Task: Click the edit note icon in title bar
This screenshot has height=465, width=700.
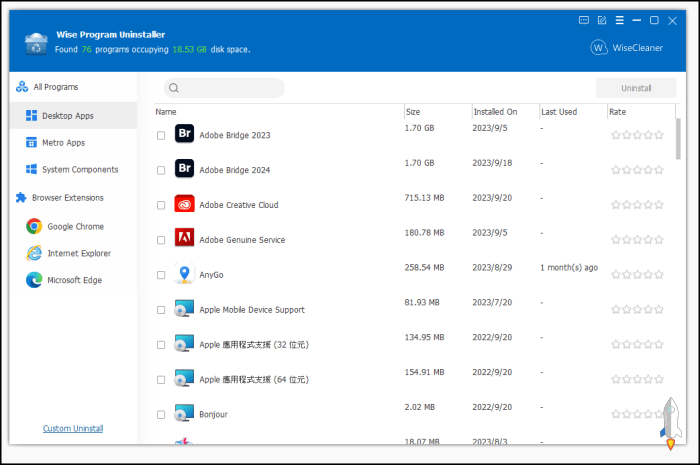Action: pos(602,21)
